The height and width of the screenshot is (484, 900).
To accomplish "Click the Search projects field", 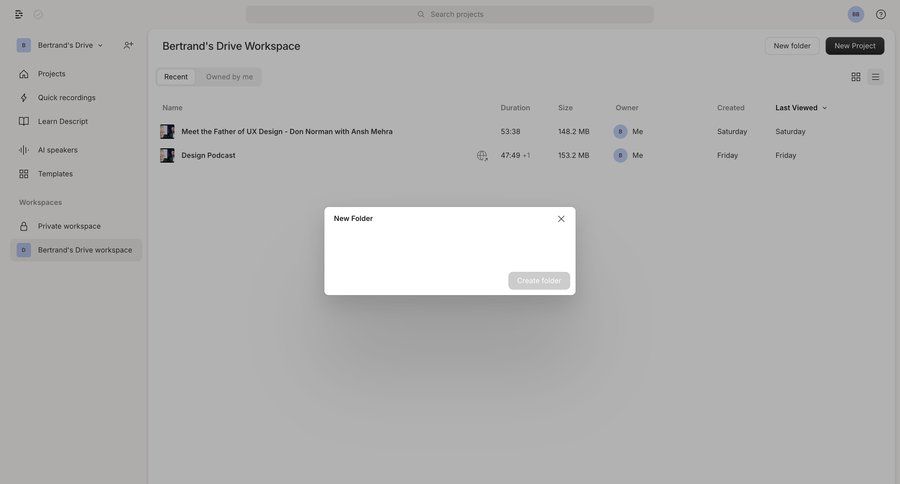I will pyautogui.click(x=449, y=14).
